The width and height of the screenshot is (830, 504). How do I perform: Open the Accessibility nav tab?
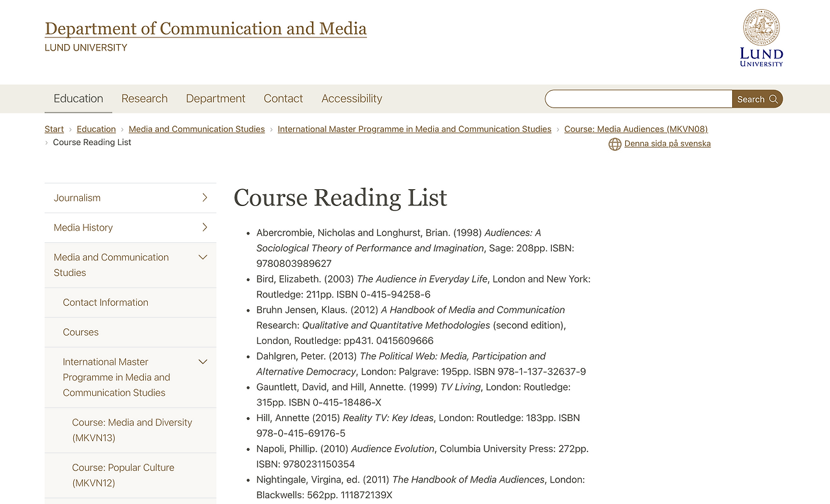[352, 98]
